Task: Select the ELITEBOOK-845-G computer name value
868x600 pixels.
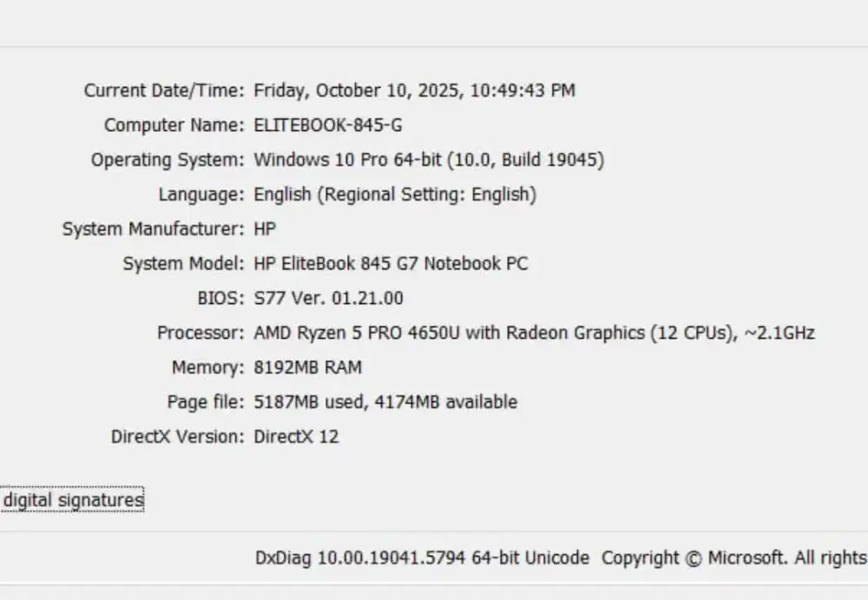Action: pos(328,125)
